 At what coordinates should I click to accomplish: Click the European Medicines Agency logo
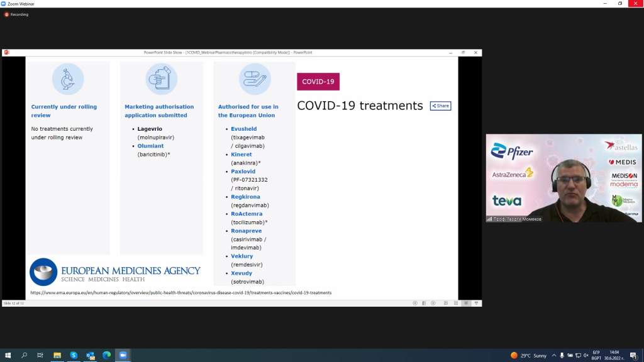click(115, 272)
